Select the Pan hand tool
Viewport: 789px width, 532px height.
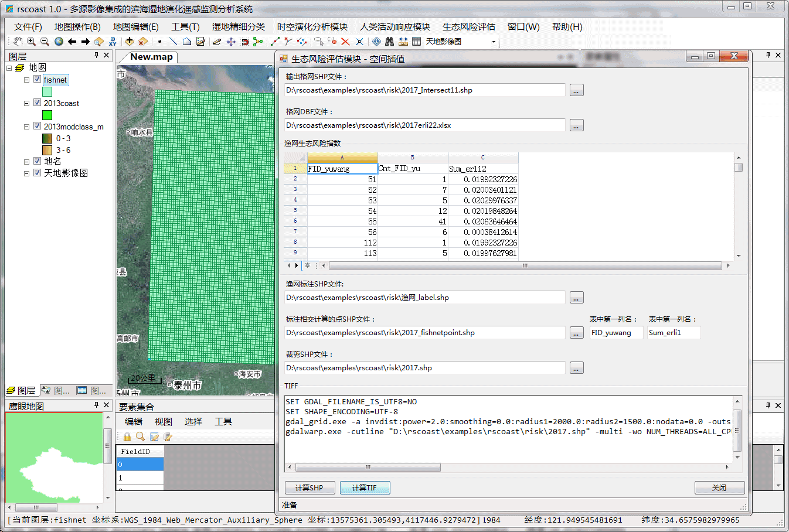point(18,42)
